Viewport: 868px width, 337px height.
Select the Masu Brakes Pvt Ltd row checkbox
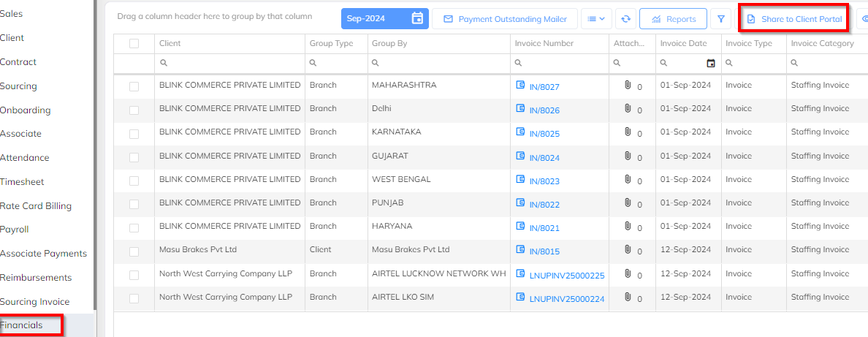pos(134,251)
